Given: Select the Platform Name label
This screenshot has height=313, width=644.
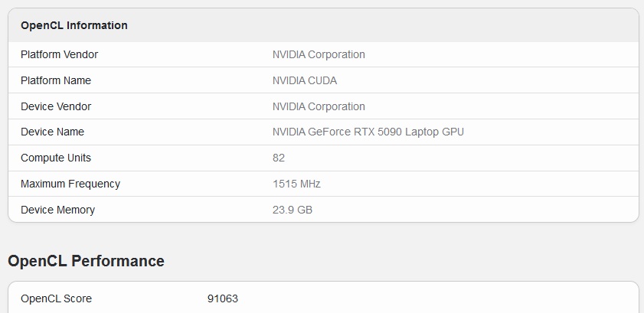Looking at the screenshot, I should pyautogui.click(x=56, y=80).
